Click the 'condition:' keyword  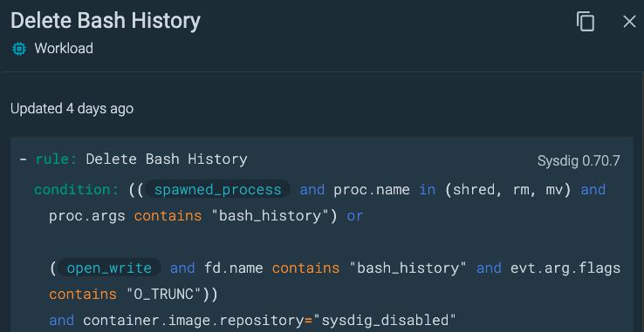[77, 190]
